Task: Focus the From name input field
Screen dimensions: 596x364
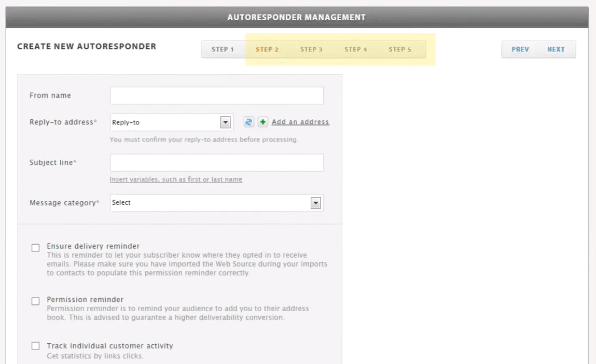Action: pos(217,95)
